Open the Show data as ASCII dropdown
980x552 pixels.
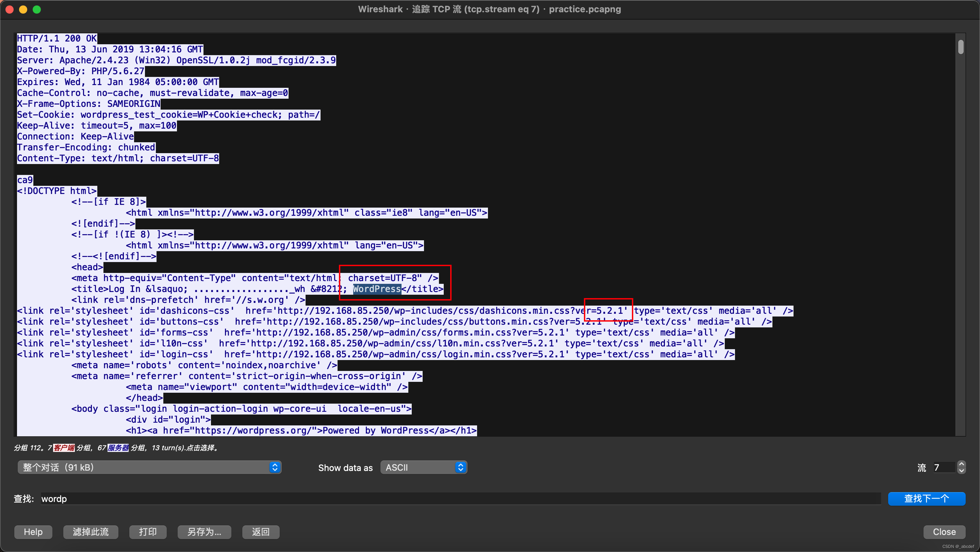[424, 467]
